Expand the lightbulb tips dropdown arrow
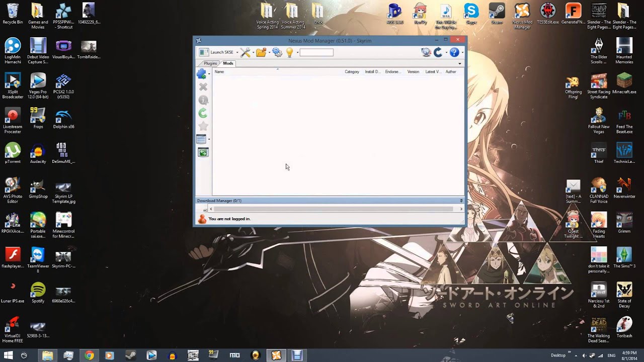 (297, 52)
